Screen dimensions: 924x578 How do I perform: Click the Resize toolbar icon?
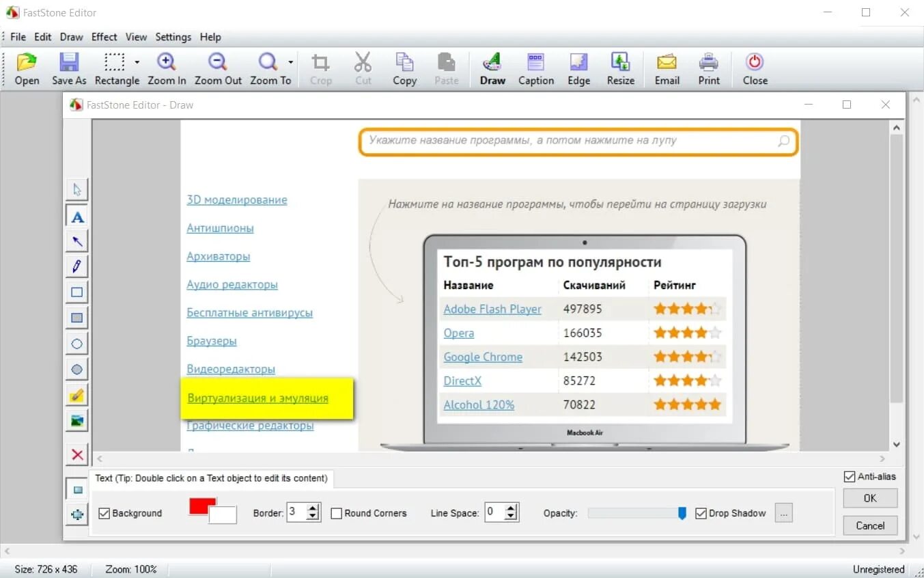pos(620,69)
